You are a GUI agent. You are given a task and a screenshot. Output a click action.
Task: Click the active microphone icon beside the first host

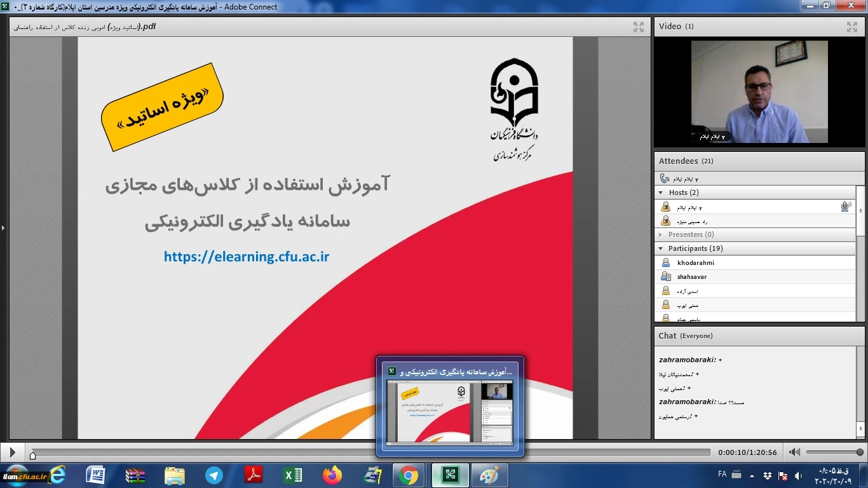coord(845,207)
